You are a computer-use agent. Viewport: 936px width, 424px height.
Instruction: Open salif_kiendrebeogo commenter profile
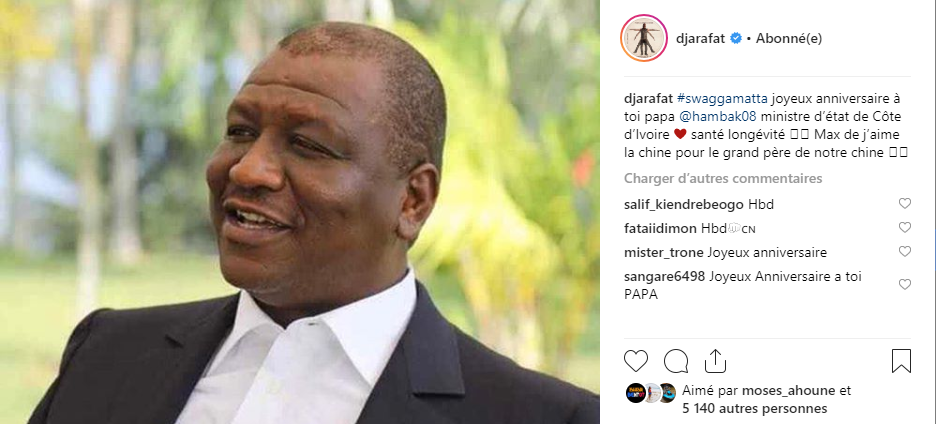pyautogui.click(x=683, y=205)
